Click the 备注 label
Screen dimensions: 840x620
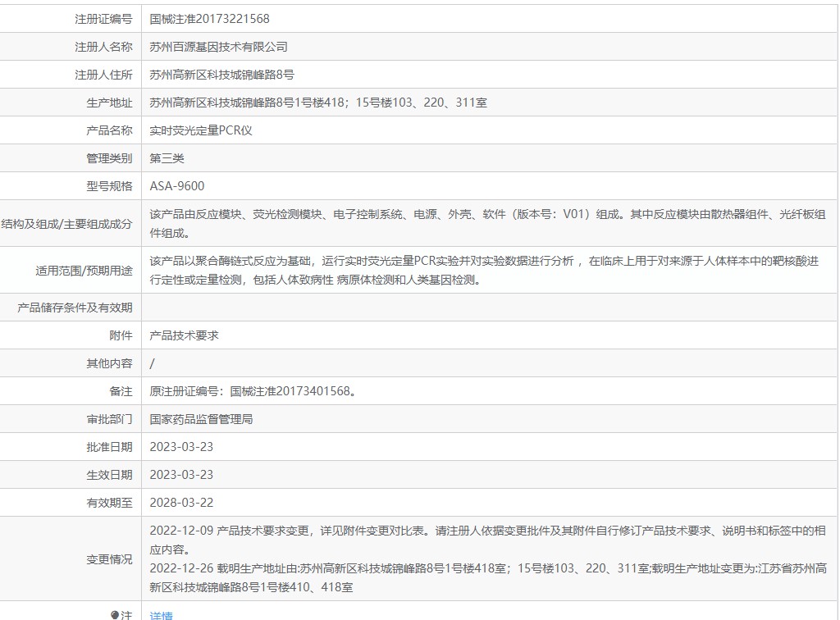121,391
